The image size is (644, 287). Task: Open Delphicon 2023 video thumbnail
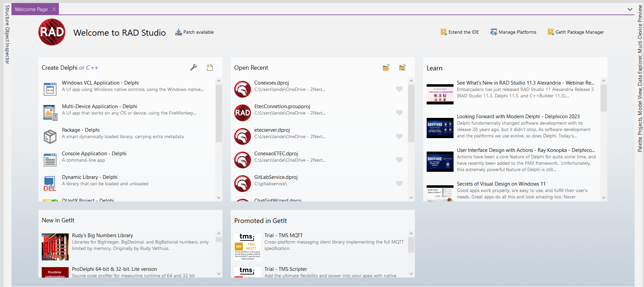pos(440,128)
